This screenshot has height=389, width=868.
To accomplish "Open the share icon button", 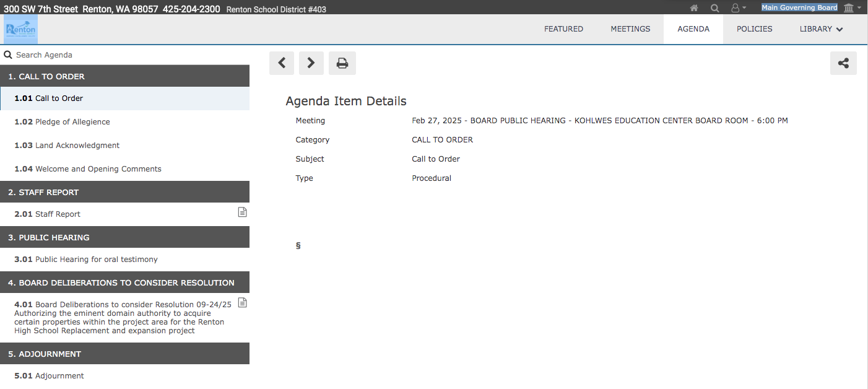I will [x=843, y=63].
